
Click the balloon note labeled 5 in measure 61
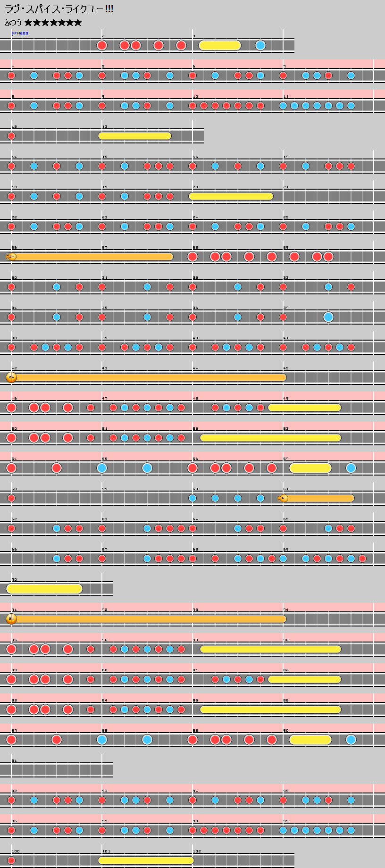coord(283,498)
